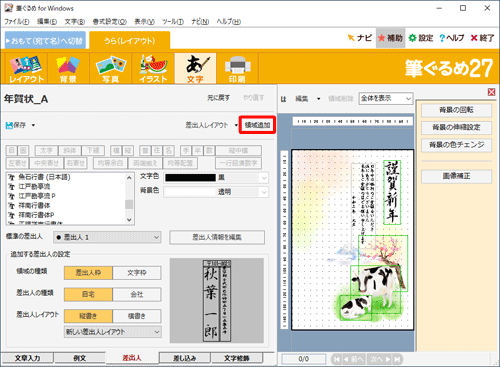Viewport: 500px width, 367px height.
Task: Toggle the 補助 assist star button
Action: coord(390,38)
